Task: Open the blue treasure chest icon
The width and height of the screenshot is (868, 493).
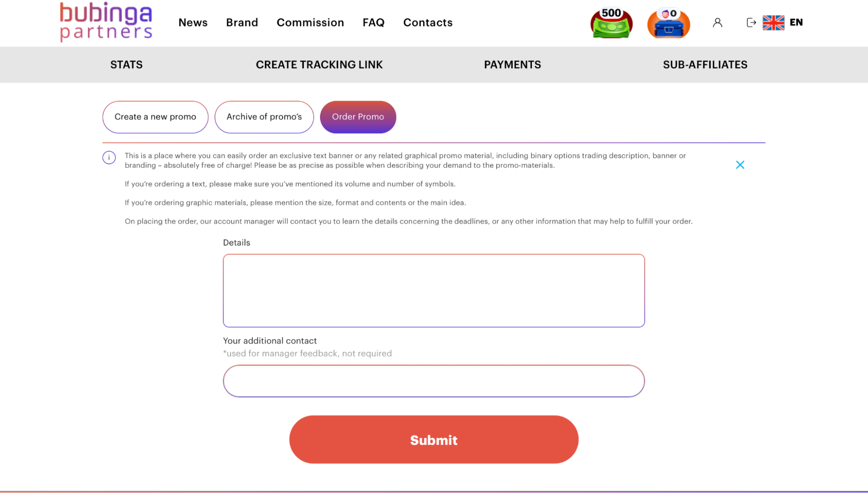Action: click(669, 23)
